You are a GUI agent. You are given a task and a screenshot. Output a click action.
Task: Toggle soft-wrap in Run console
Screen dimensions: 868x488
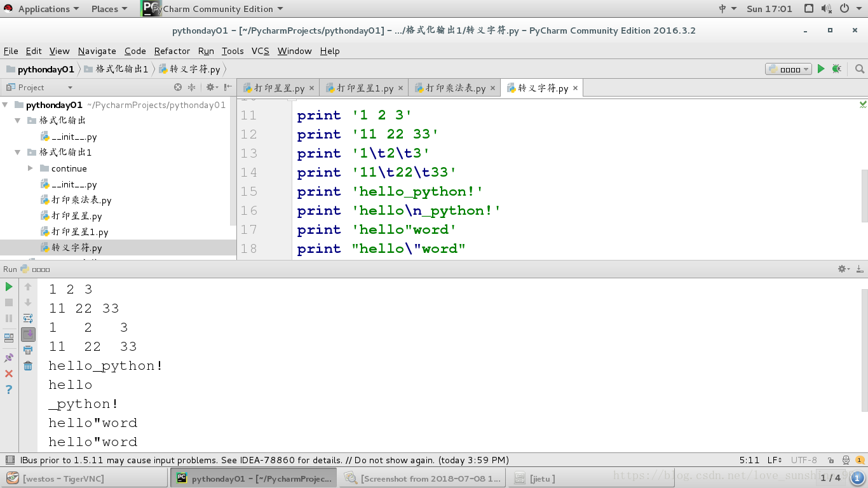click(28, 318)
